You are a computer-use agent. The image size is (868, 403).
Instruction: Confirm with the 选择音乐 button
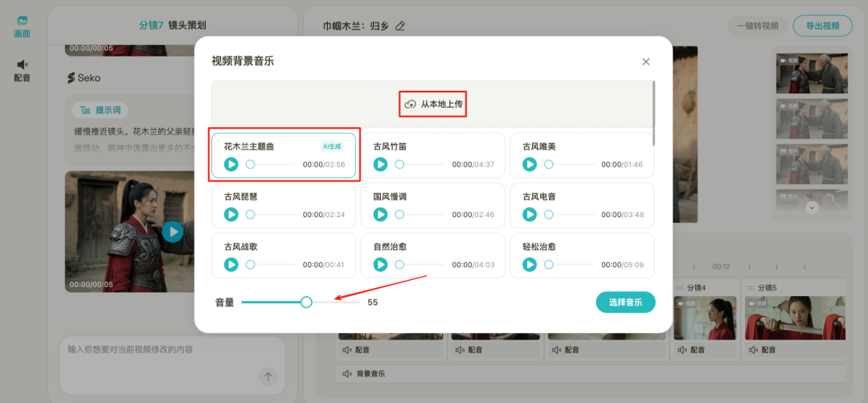[x=625, y=302]
